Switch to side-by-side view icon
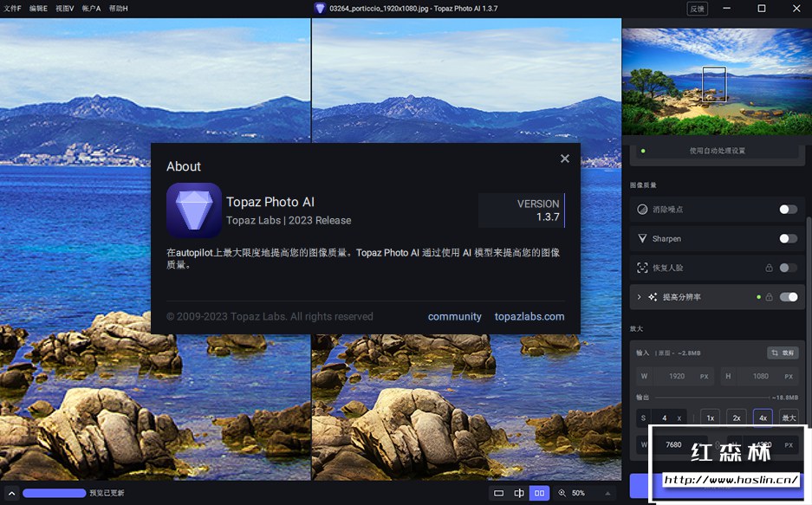812x505 pixels. tap(539, 493)
